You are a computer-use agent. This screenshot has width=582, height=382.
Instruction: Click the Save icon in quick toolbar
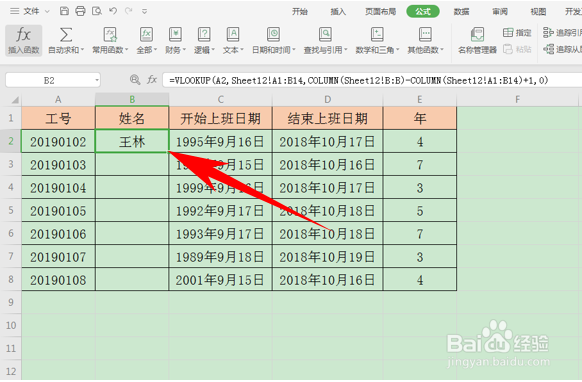point(64,11)
